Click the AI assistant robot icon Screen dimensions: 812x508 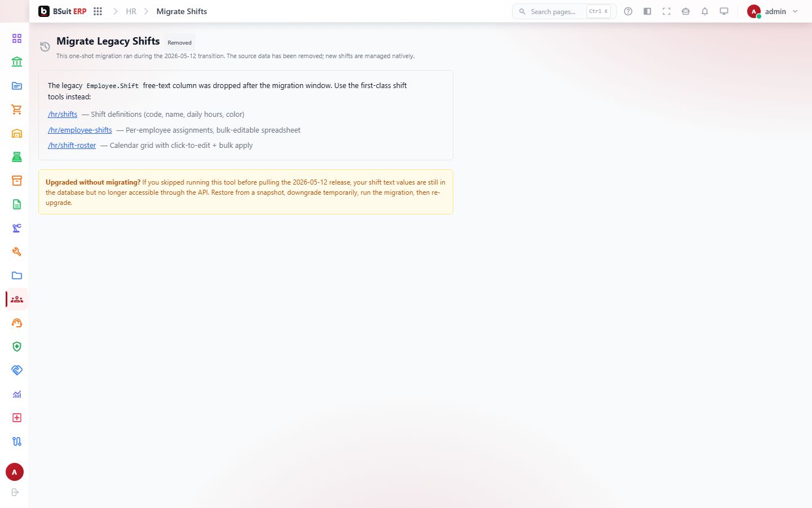click(x=686, y=11)
